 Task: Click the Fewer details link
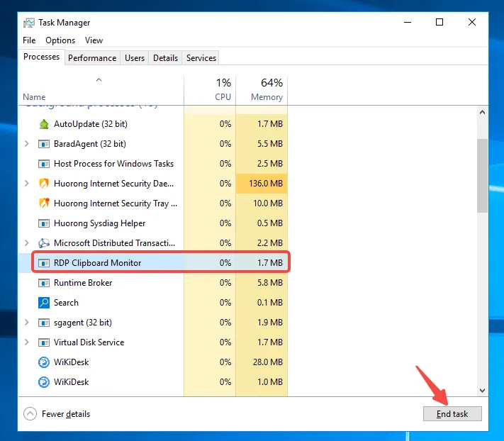click(66, 414)
